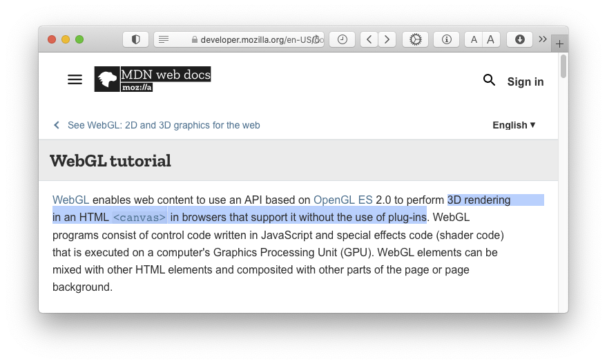The image size is (607, 364).
Task: Decrease text size with small A
Action: 474,39
